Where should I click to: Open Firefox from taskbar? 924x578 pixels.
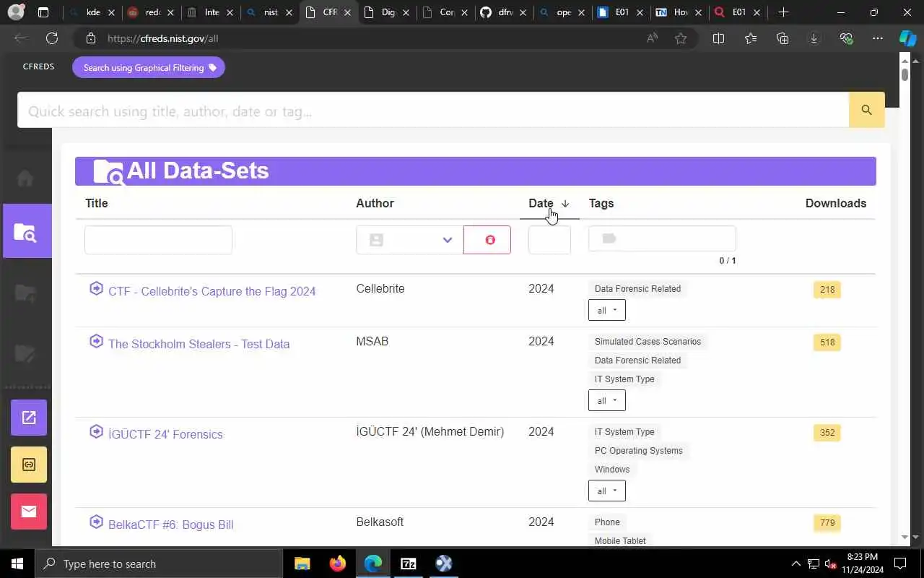click(337, 564)
